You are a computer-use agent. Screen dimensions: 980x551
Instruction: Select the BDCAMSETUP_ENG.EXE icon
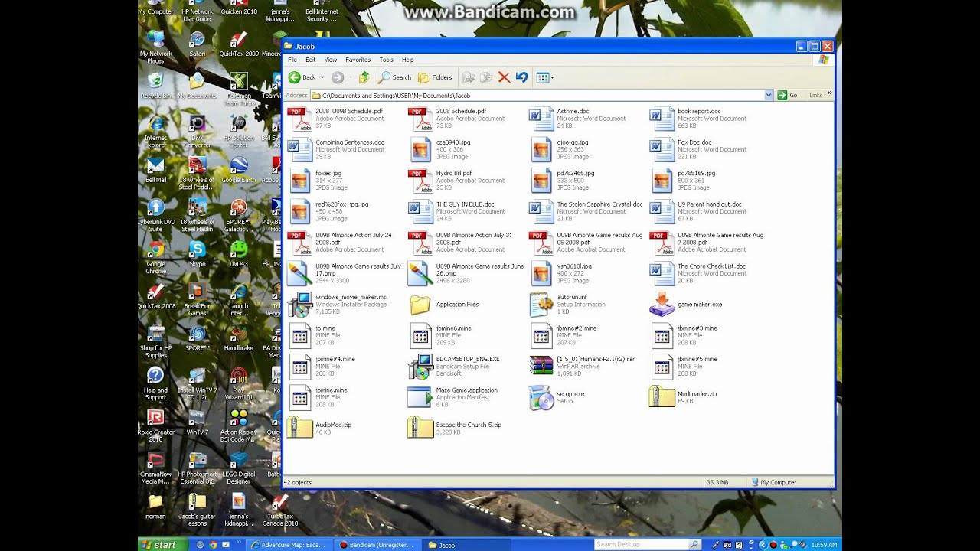click(420, 367)
